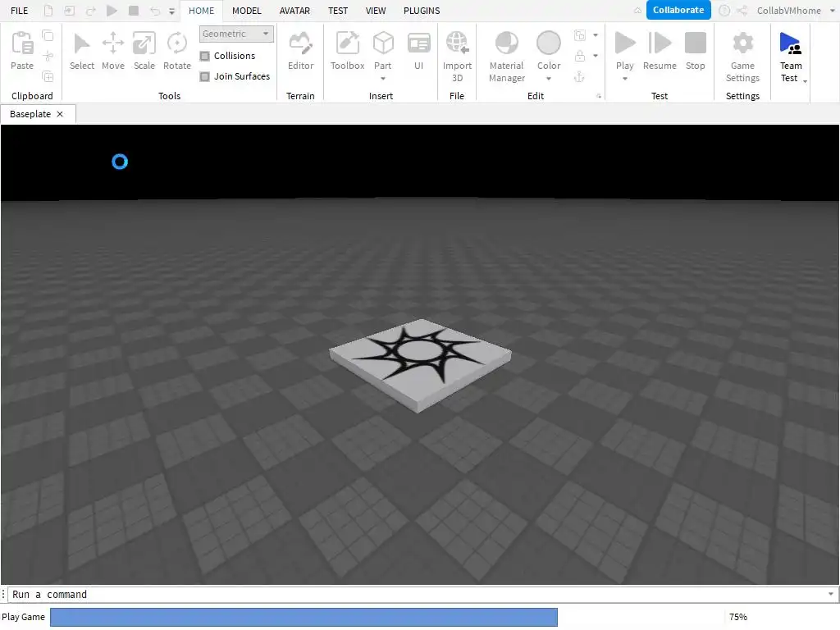Click the large Play test button

(624, 43)
